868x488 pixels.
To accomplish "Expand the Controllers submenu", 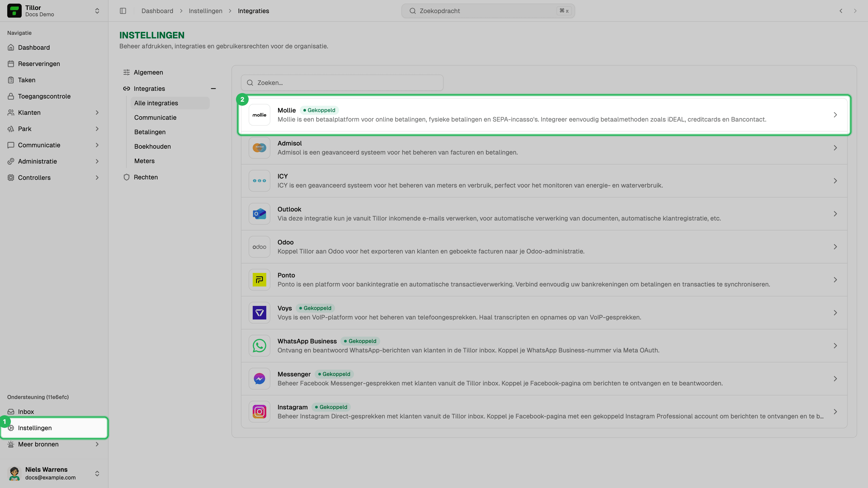I will pos(97,178).
